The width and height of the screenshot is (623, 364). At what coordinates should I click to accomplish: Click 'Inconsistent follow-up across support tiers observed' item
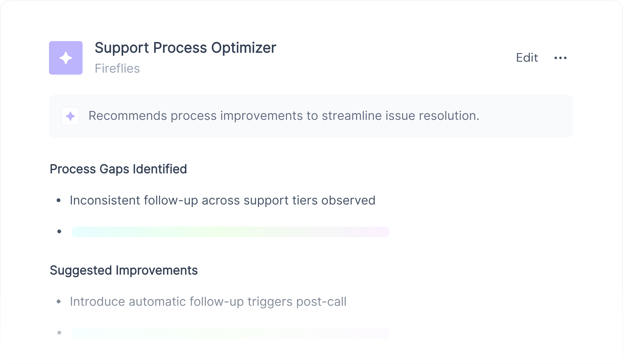222,200
